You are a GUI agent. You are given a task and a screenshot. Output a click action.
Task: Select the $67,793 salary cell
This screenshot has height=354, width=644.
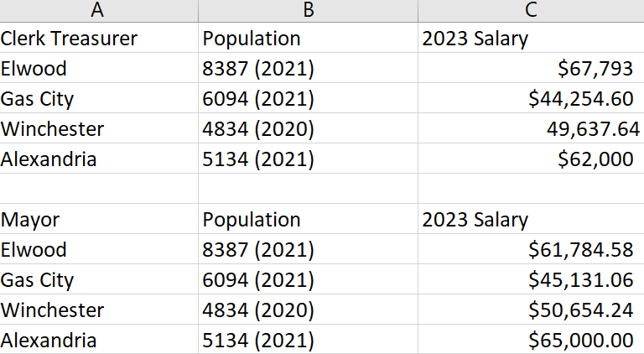click(x=595, y=69)
